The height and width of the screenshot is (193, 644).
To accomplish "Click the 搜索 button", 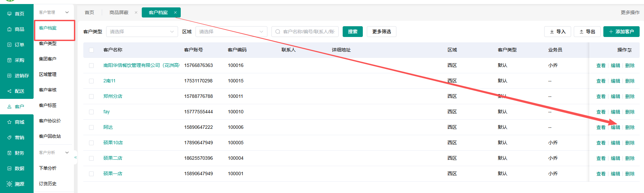I will pos(353,32).
